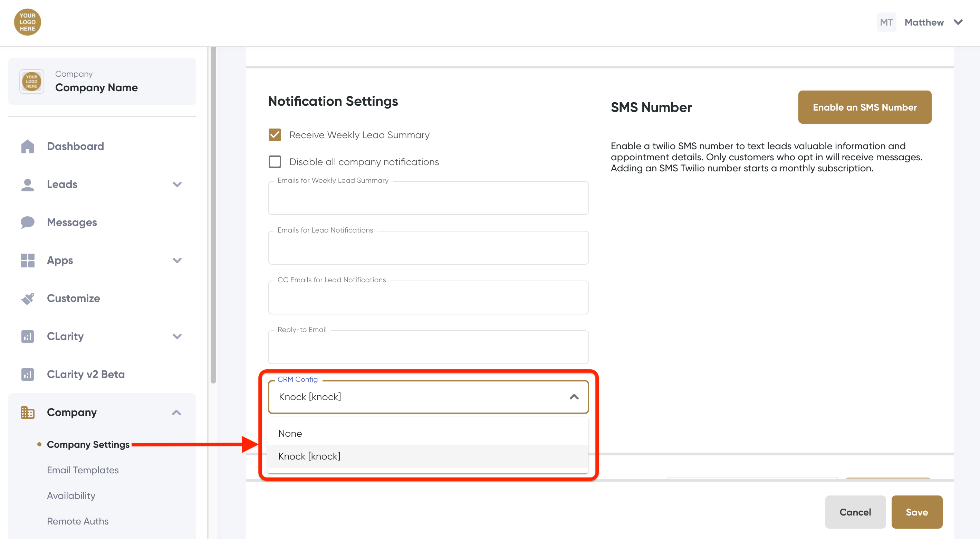Click the Messages speech bubble icon

tap(27, 222)
